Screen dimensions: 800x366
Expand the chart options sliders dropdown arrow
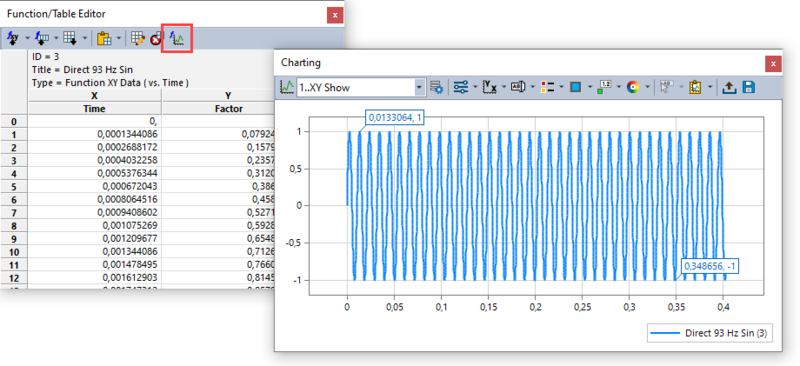(x=474, y=87)
